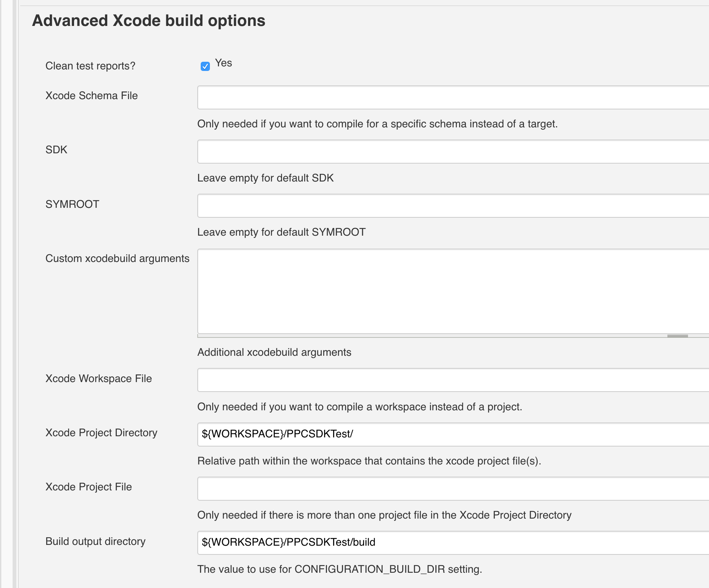Select the SYMROOT input box
This screenshot has width=709, height=588.
(x=452, y=206)
